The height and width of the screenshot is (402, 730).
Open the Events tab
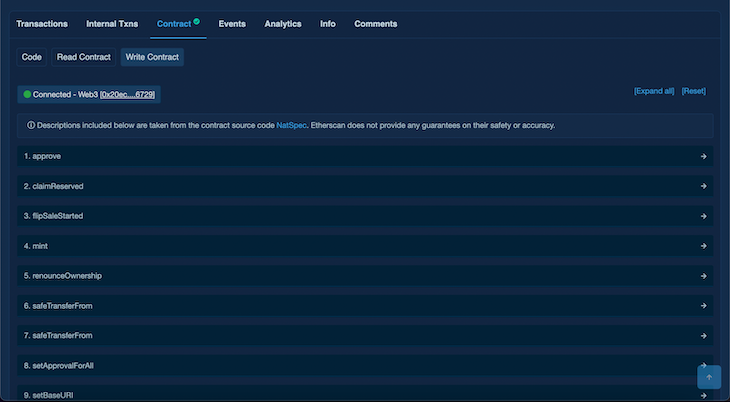tap(232, 24)
